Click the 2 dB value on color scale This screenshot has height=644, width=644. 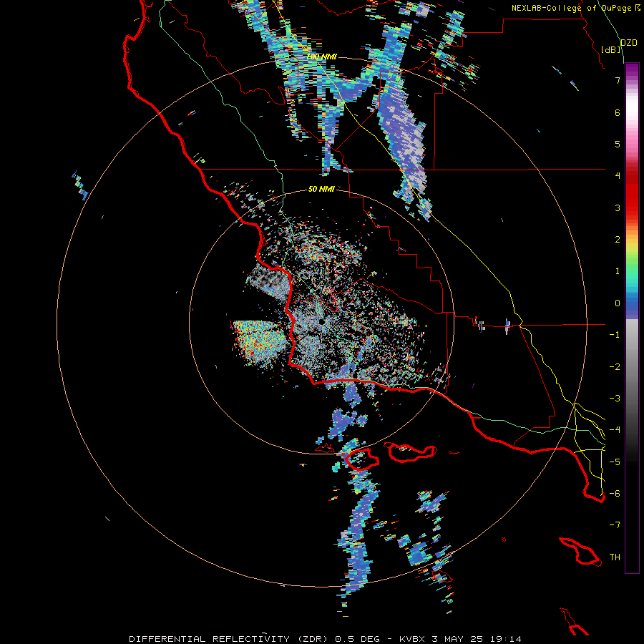point(618,240)
